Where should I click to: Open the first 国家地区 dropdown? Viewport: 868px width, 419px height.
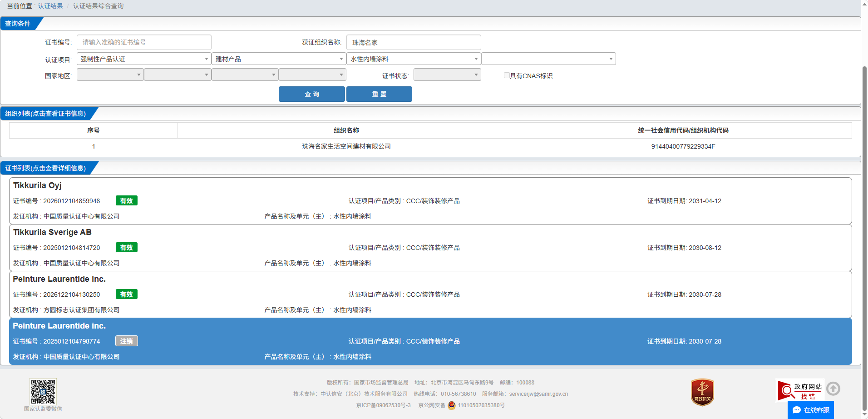[x=110, y=75]
